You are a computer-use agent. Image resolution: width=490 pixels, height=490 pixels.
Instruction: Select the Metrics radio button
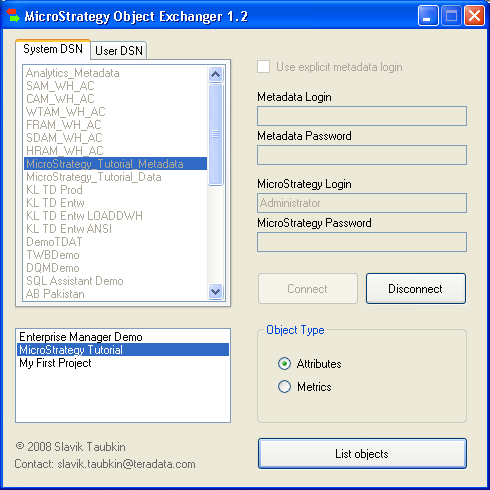coord(284,387)
